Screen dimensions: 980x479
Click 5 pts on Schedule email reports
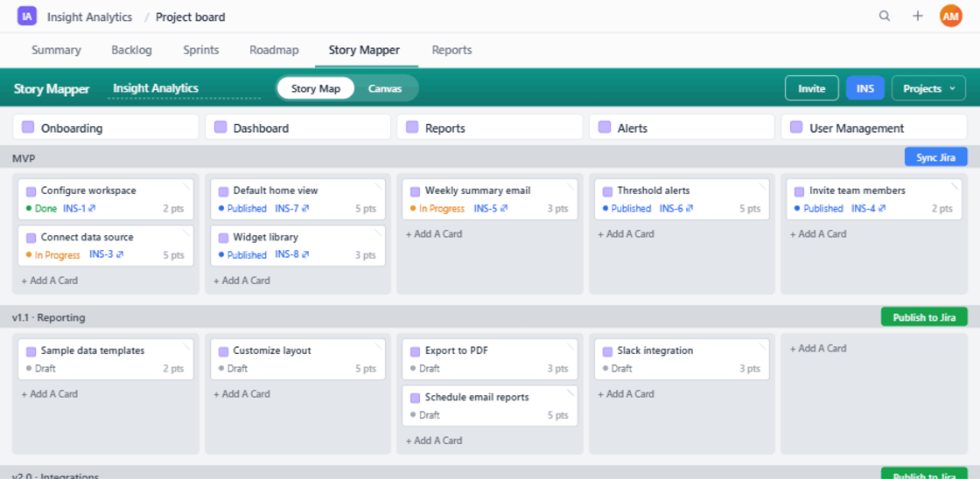pyautogui.click(x=558, y=415)
